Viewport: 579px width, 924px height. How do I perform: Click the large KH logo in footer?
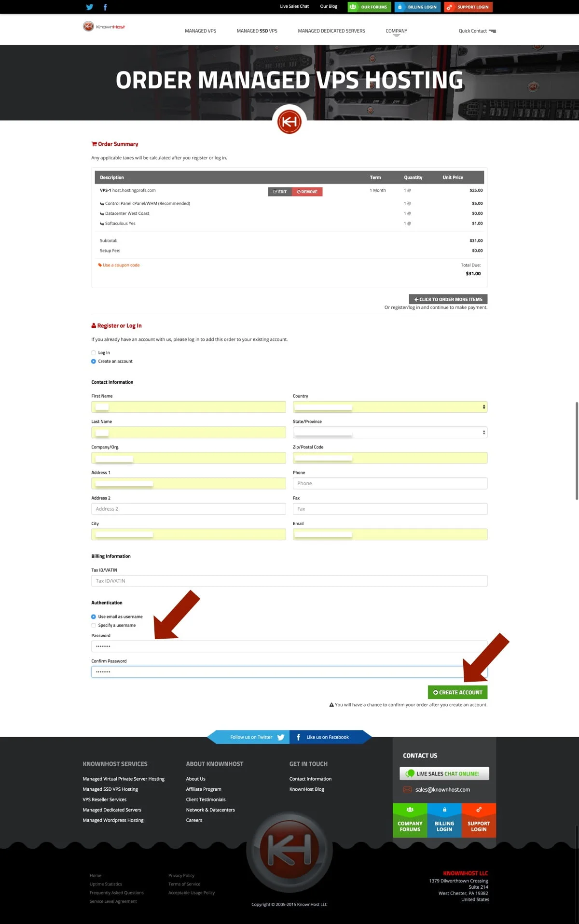(289, 850)
